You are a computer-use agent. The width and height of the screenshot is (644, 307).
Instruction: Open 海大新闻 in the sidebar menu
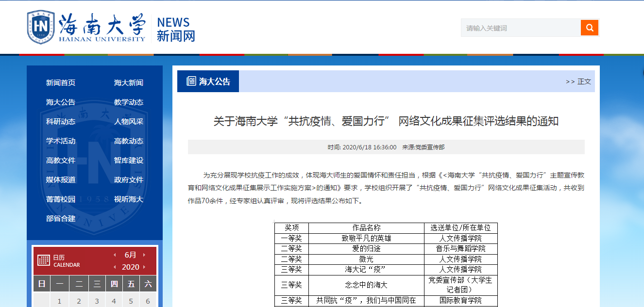click(x=129, y=83)
